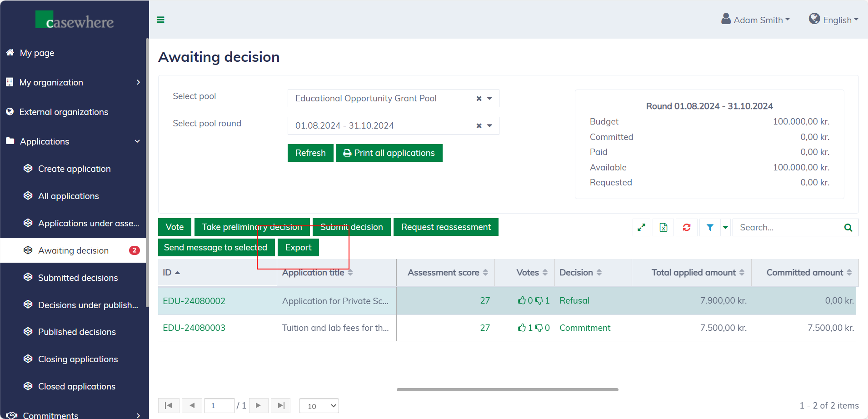Clear the selected pool round X icon
Screen dimensions: 868x419
(479, 126)
